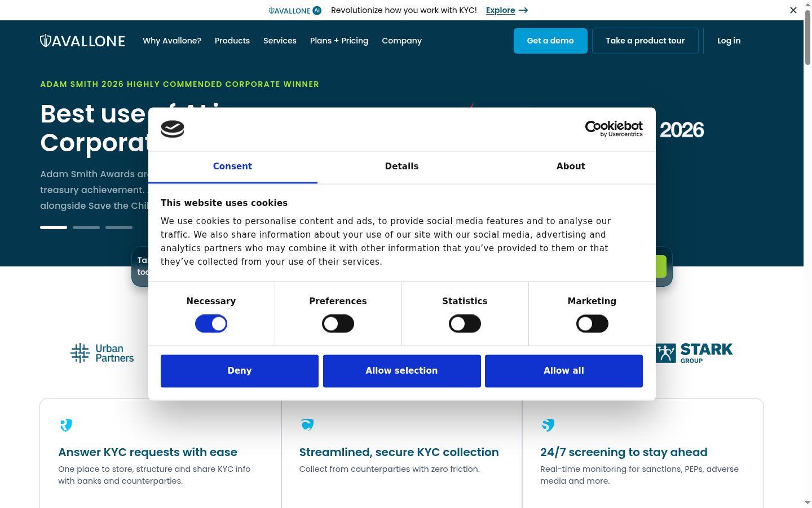Click the Deny button

pos(240,371)
